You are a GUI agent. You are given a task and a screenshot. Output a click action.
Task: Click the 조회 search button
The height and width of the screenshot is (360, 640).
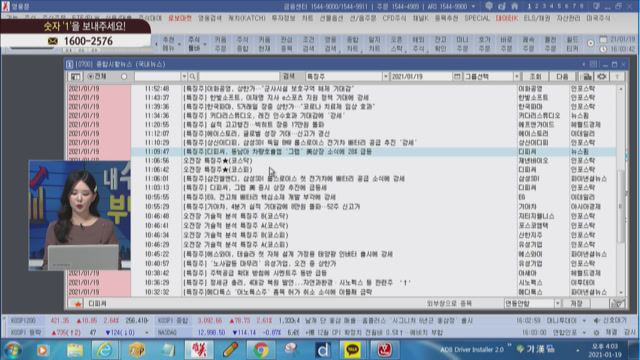click(x=535, y=76)
